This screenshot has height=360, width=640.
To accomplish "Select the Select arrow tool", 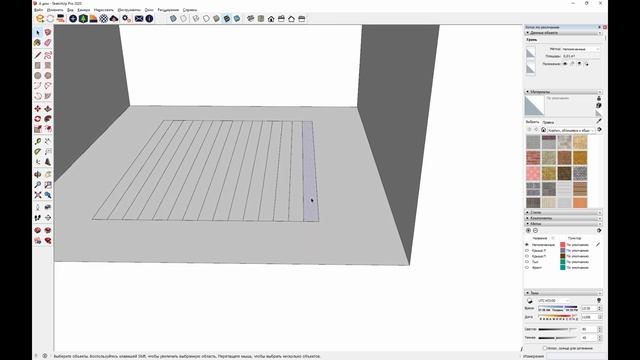I will coord(38,33).
